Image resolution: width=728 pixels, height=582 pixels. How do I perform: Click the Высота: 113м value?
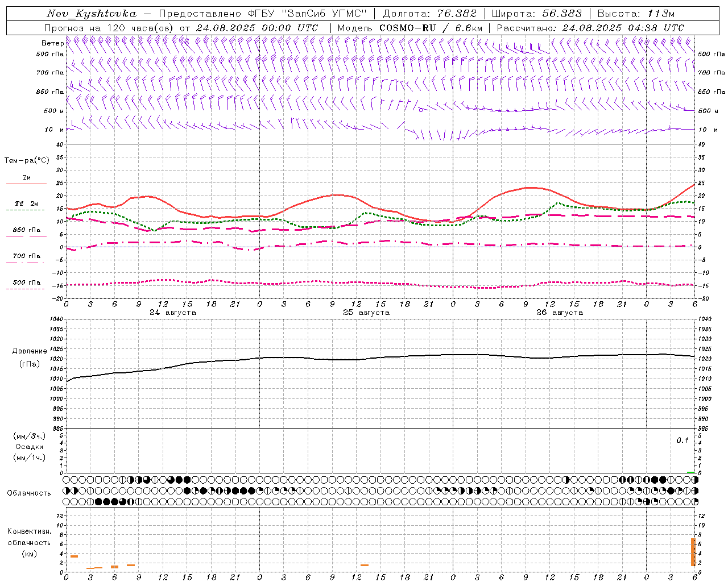pyautogui.click(x=636, y=14)
